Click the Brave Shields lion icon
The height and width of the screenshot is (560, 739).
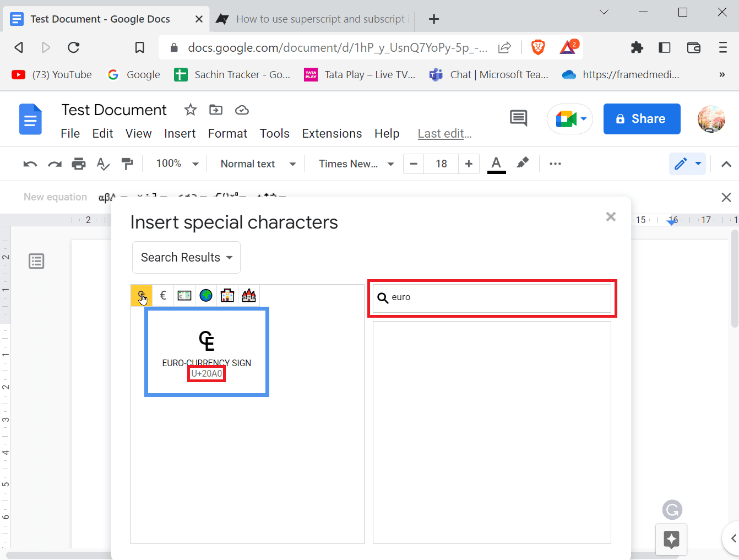click(538, 47)
